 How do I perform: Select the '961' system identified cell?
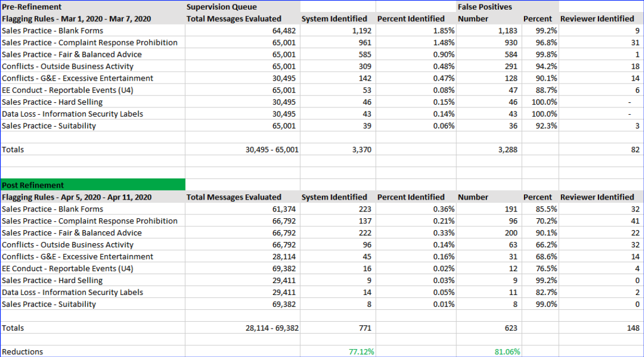coord(337,43)
